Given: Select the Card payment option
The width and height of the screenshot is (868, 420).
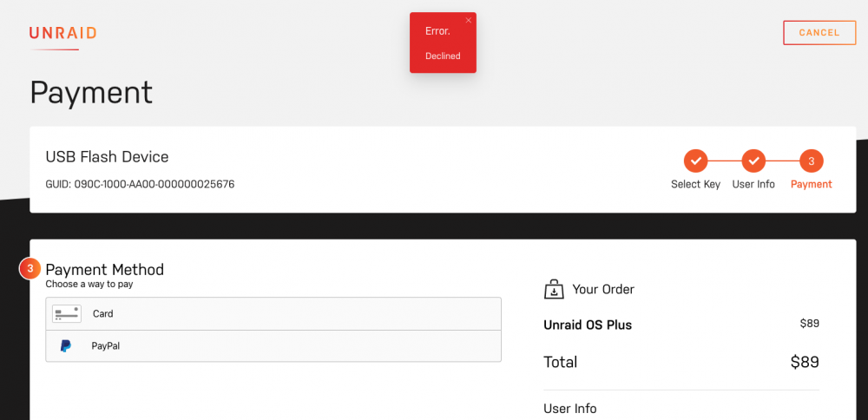Looking at the screenshot, I should [273, 314].
